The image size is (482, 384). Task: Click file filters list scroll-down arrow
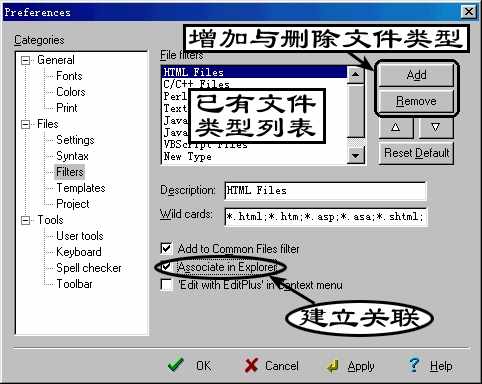(355, 155)
